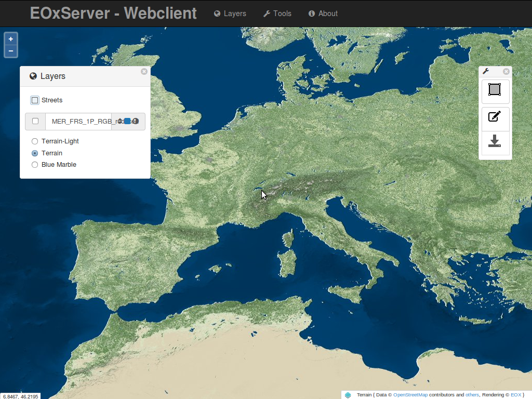The height and width of the screenshot is (399, 532).
Task: Enable the Streets overlay checkbox
Action: point(35,100)
